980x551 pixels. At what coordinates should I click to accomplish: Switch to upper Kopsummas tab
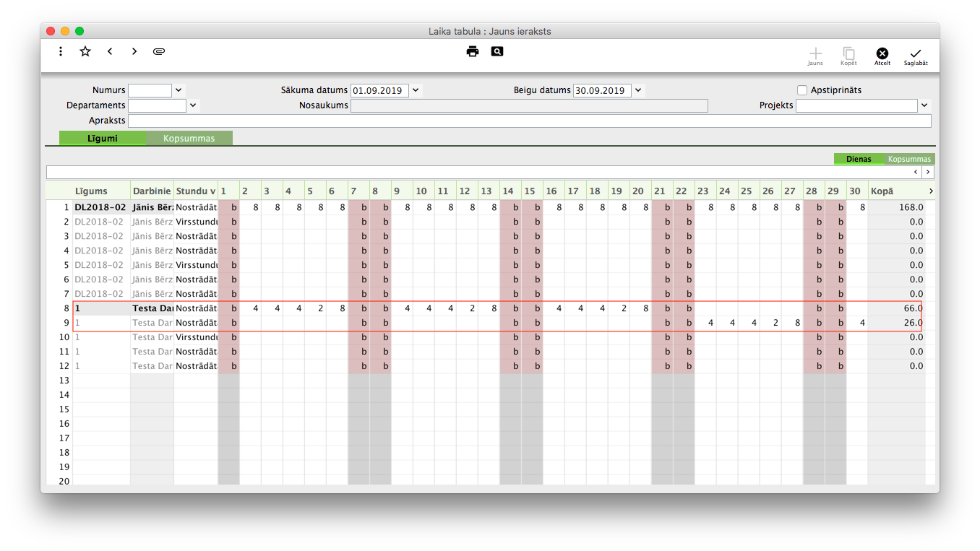[x=189, y=138]
